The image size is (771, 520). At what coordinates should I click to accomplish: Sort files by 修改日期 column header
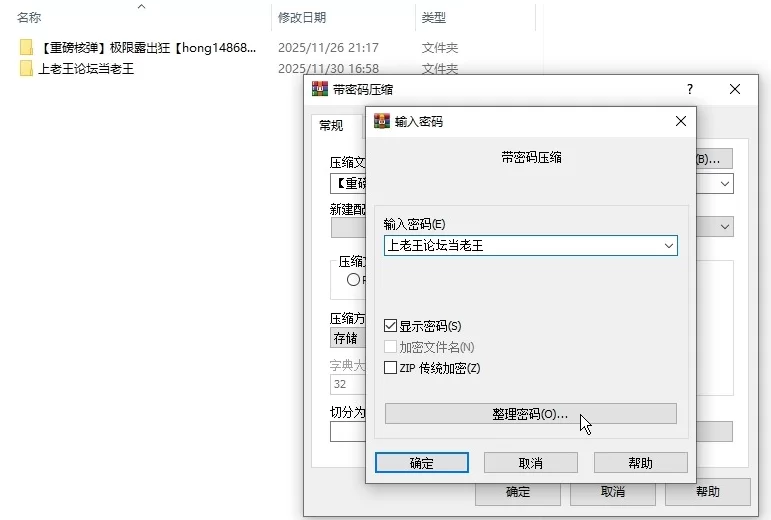click(x=302, y=18)
